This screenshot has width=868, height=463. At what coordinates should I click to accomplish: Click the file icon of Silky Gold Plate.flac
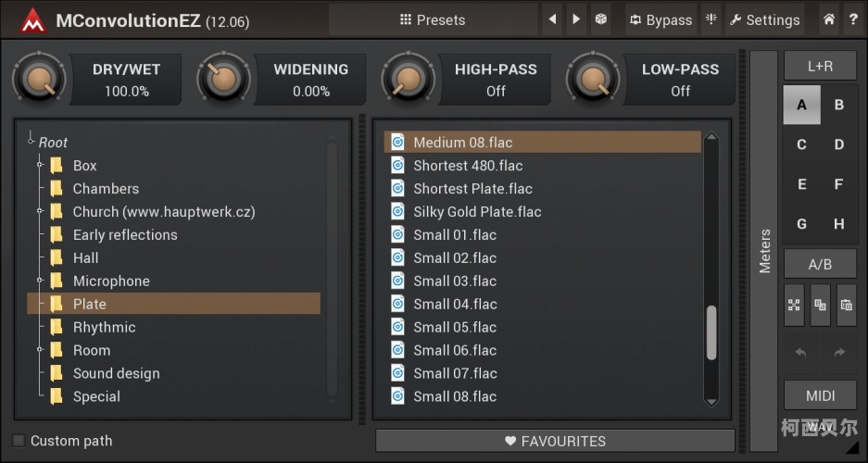pyautogui.click(x=397, y=211)
